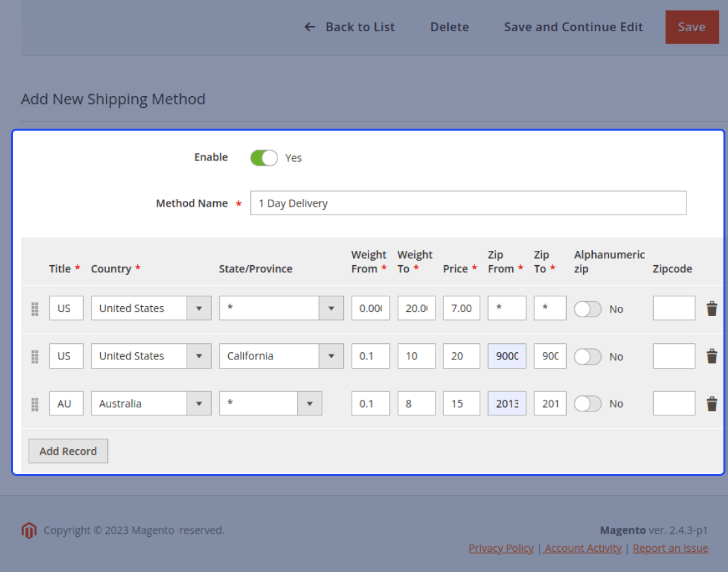
Task: Click Weight From field in Australia row
Action: 370,403
